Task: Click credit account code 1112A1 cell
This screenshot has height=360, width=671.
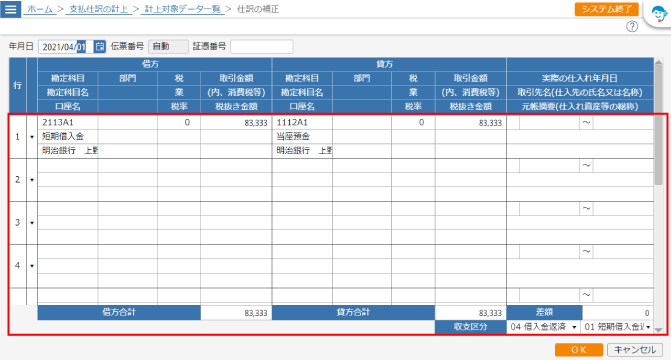Action: click(x=302, y=122)
